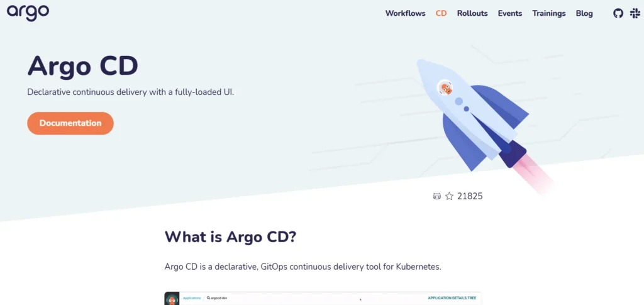Click the 'What is Argo CD?' heading
Viewport: 644px width, 305px height.
point(230,237)
